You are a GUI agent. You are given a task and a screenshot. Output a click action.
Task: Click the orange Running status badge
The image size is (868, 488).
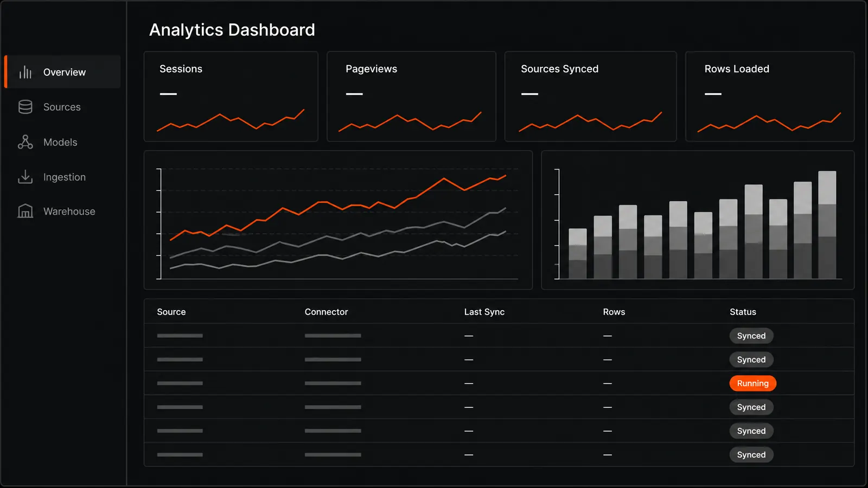pos(753,383)
